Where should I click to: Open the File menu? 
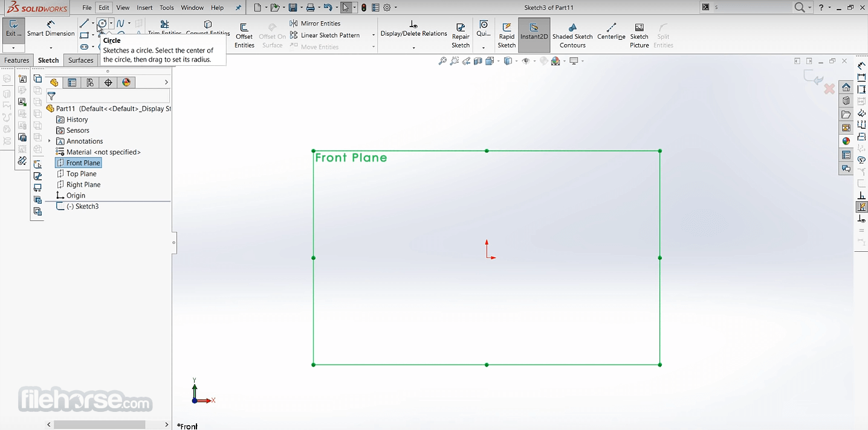[87, 8]
